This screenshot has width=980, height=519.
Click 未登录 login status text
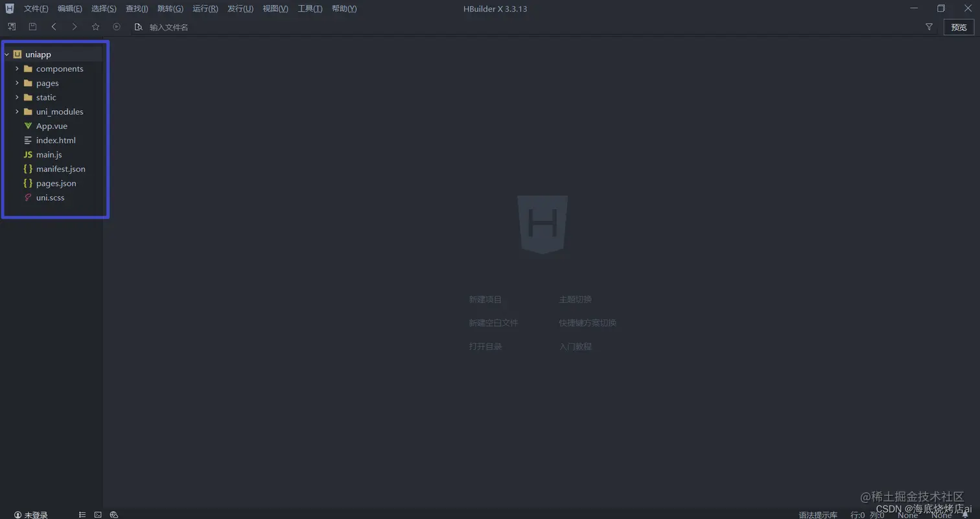pyautogui.click(x=36, y=514)
